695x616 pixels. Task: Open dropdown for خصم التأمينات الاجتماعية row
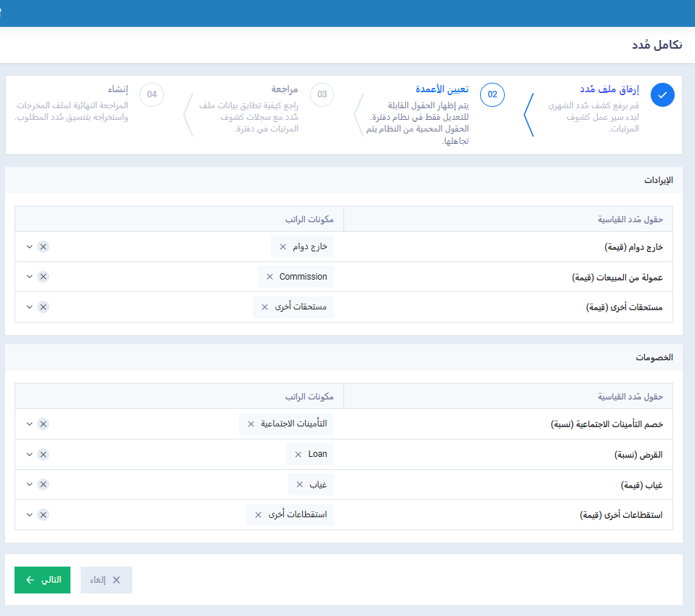tap(29, 424)
